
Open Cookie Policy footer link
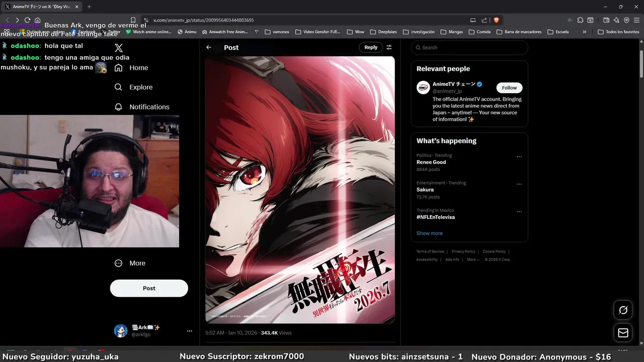coord(494,251)
